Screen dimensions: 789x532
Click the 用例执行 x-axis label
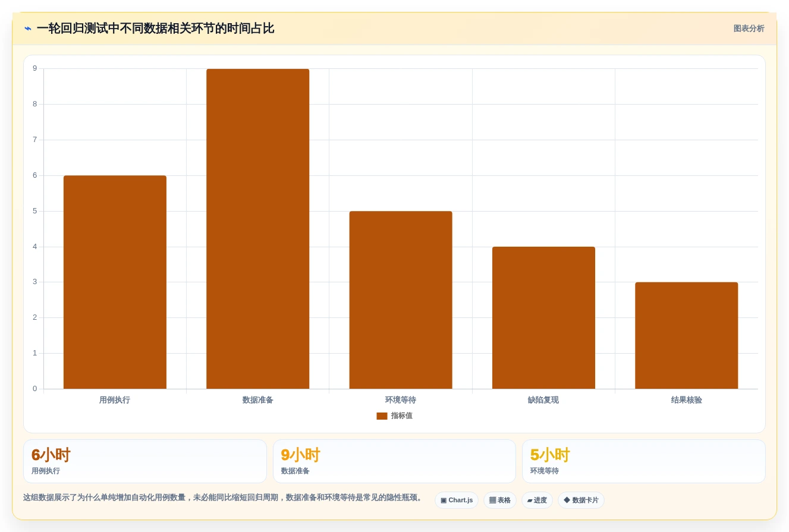[x=115, y=400]
